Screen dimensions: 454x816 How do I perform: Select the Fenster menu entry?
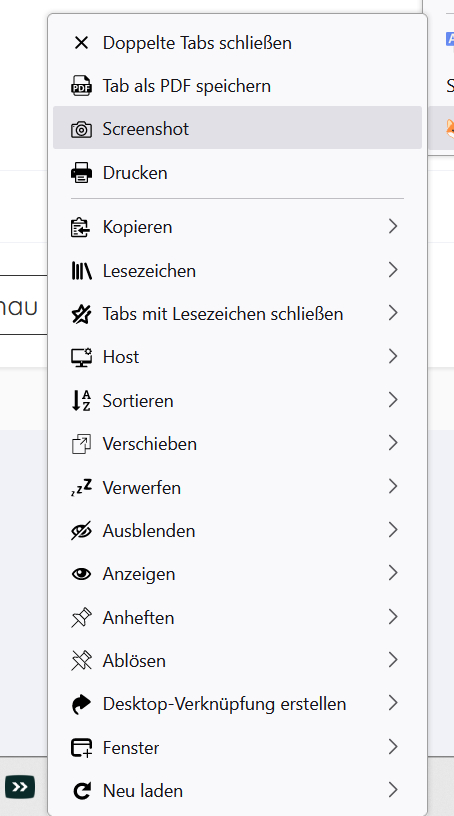click(237, 748)
